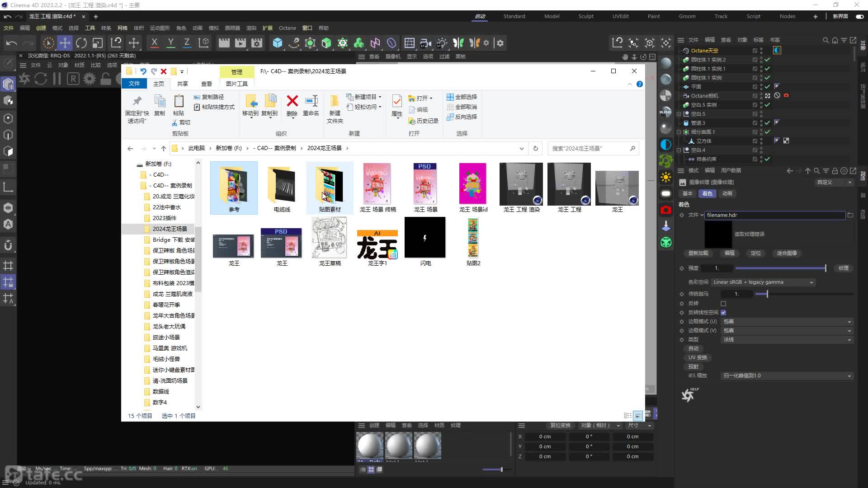Open the 边框模式 (U) dropdown

pos(787,322)
